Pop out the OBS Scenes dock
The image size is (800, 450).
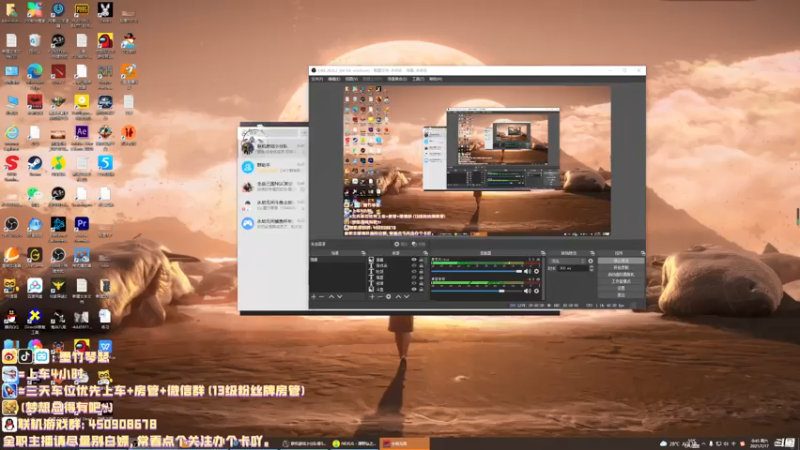363,253
